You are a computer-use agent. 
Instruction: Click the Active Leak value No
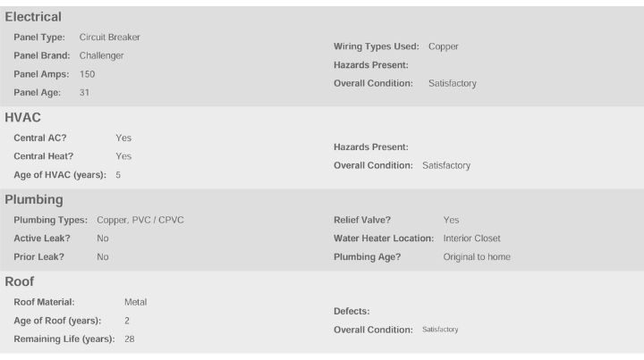[103, 239]
